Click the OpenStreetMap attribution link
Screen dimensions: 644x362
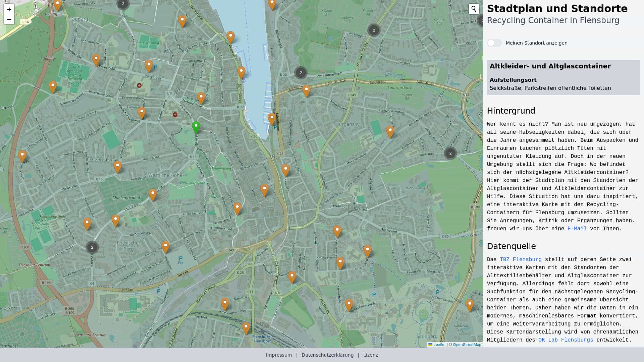pos(467,345)
